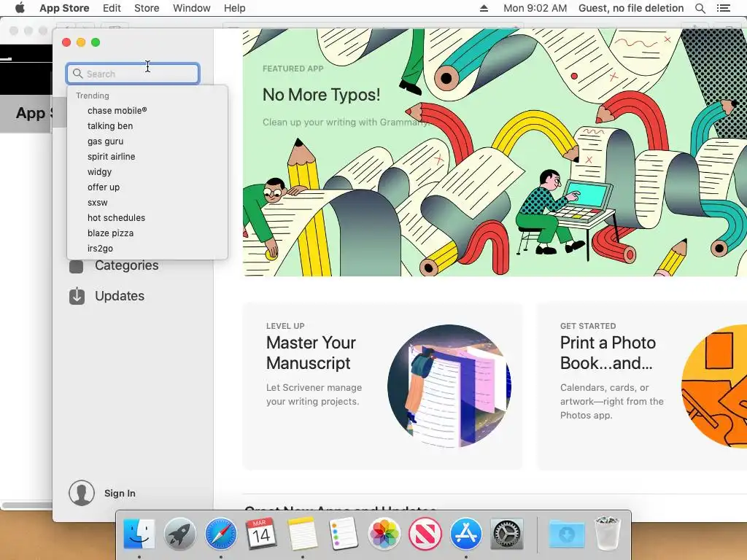The width and height of the screenshot is (747, 560).
Task: Select trending search 'gas guru'
Action: [147, 141]
